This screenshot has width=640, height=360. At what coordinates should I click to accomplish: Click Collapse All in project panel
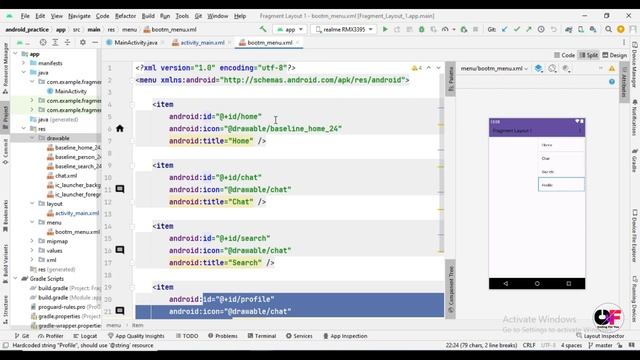coord(67,42)
